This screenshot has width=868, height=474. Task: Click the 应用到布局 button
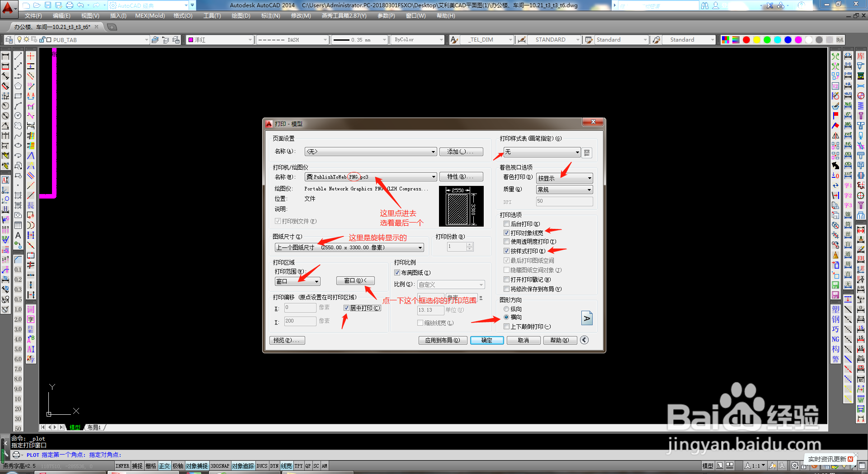pyautogui.click(x=443, y=340)
